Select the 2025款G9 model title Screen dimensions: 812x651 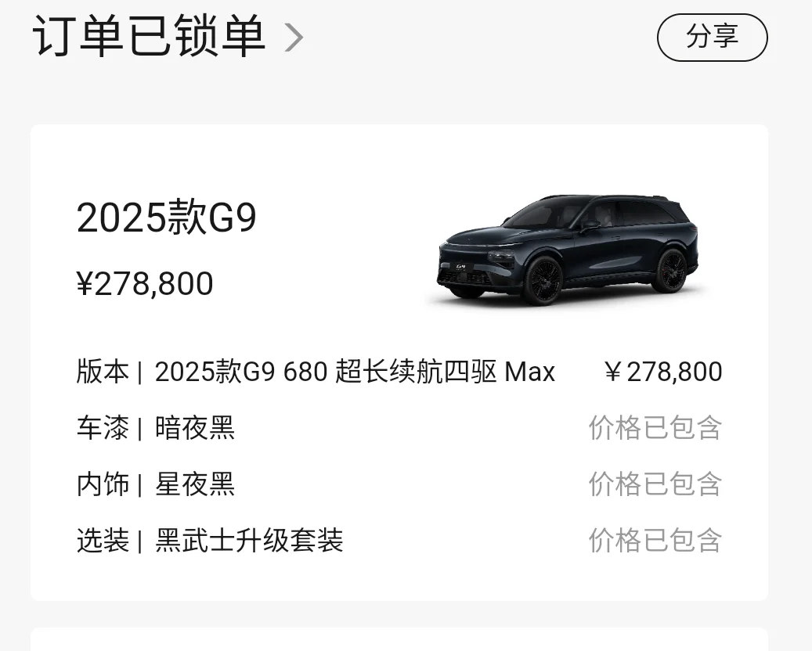[x=167, y=218]
